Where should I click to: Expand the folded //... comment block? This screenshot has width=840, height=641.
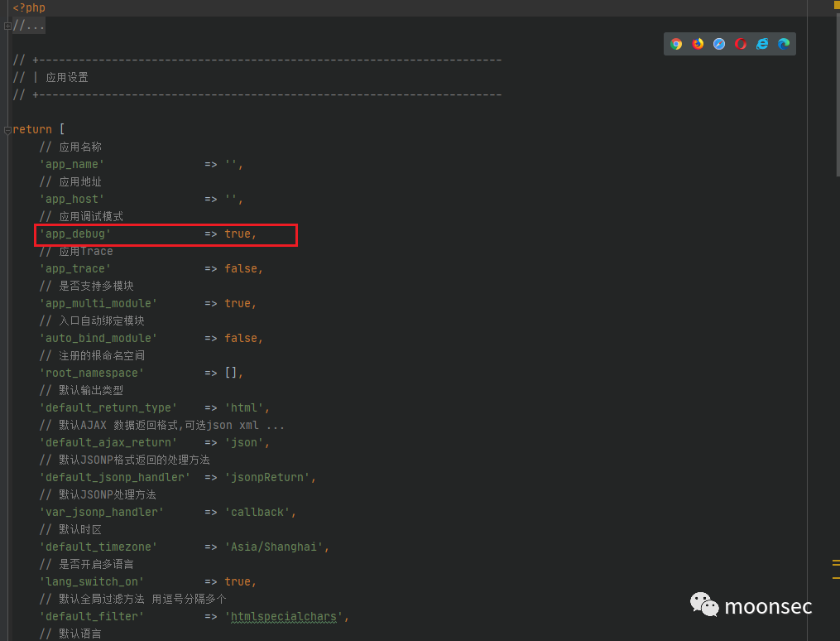pos(7,26)
